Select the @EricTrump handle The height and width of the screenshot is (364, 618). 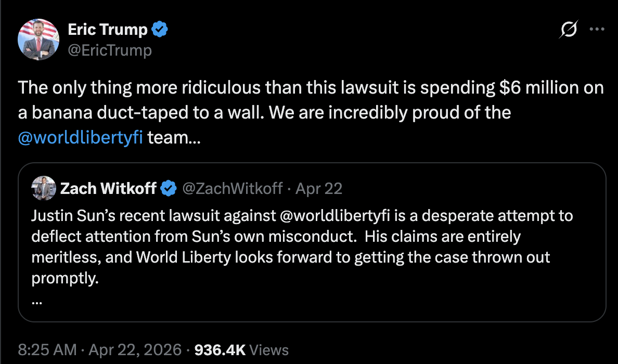(110, 50)
